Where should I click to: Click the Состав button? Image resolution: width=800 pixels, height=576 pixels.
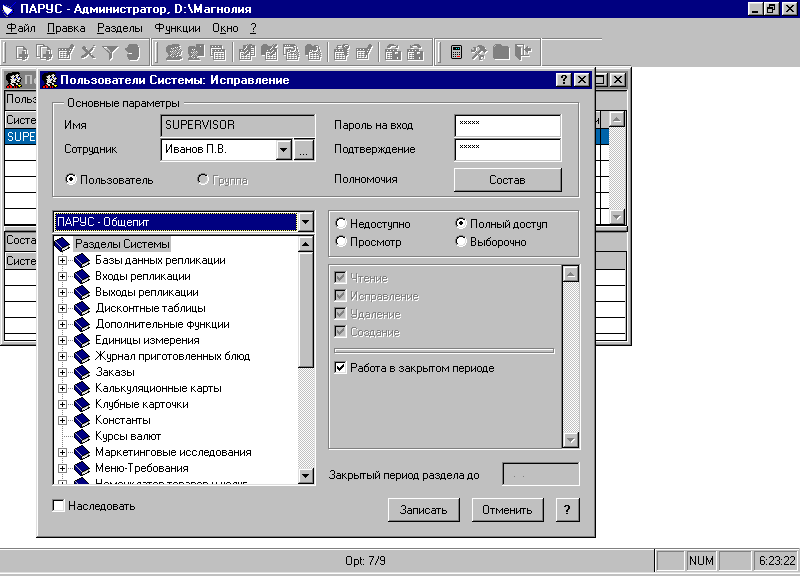pos(508,180)
